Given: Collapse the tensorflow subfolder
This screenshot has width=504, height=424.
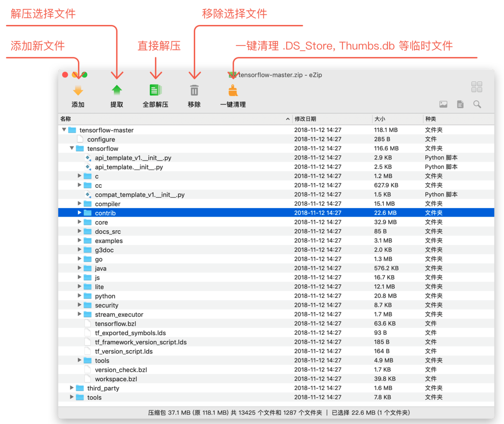Looking at the screenshot, I should click(72, 148).
